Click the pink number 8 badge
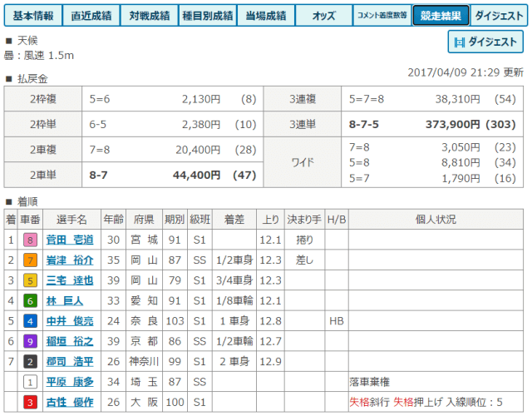 30,240
